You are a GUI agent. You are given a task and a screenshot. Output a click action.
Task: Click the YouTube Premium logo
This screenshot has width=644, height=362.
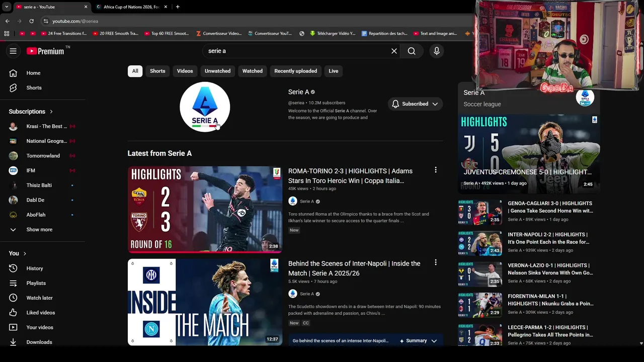(x=45, y=51)
